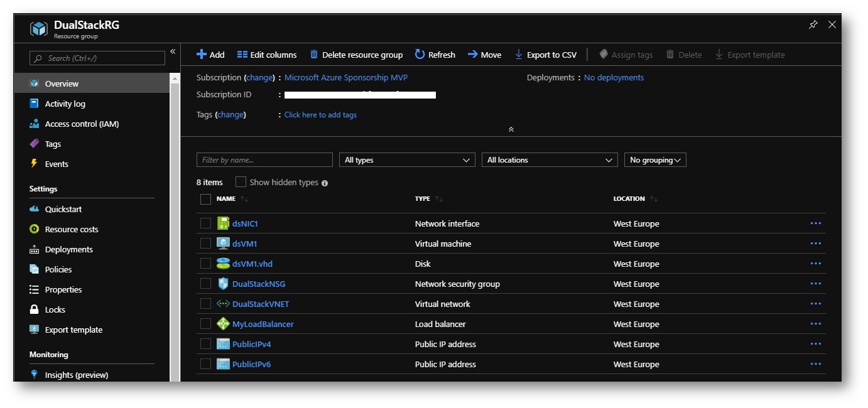Viewport: 868px width, 408px height.
Task: Open the Microsoft Azure Sponsorship MVP subscription link
Action: click(x=346, y=78)
